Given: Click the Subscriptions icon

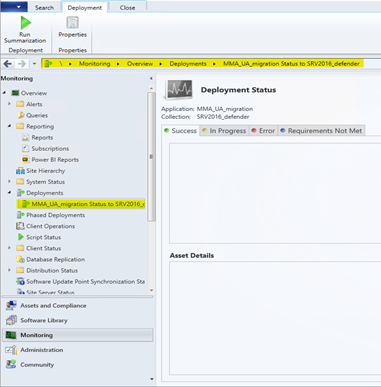Looking at the screenshot, I should [25, 148].
